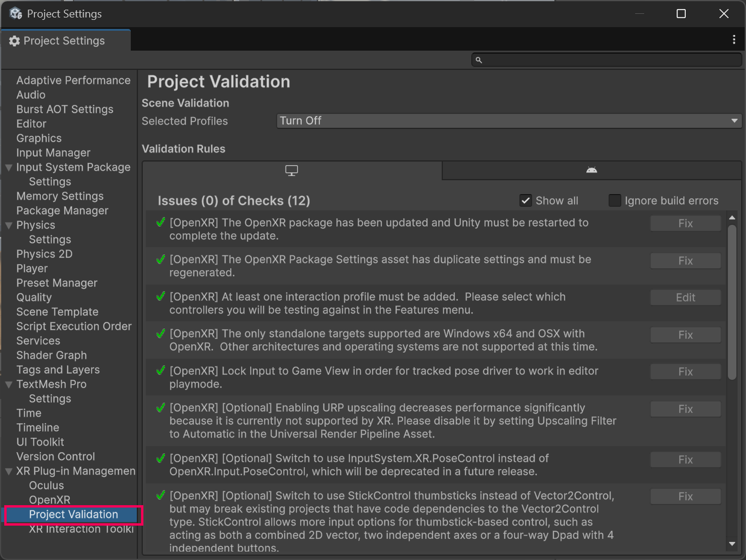Collapse the XR Plug-in Management arrow
This screenshot has width=746, height=560.
[9, 471]
